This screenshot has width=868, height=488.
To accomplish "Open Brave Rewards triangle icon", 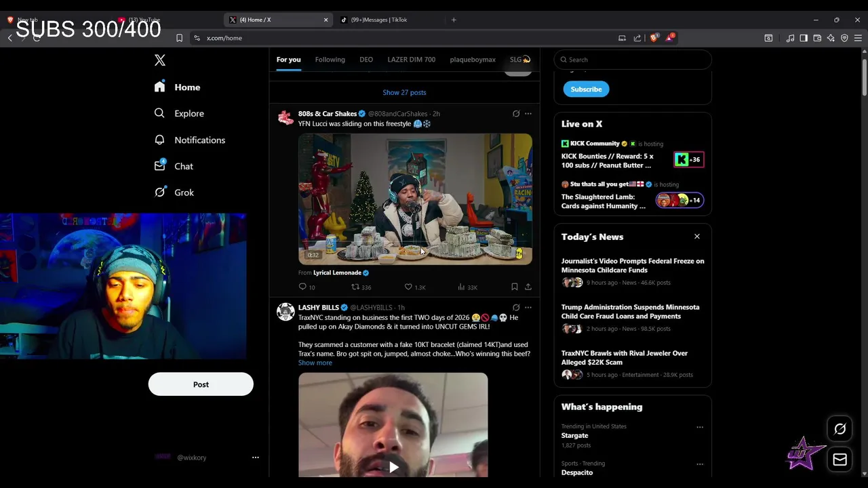I will point(670,37).
